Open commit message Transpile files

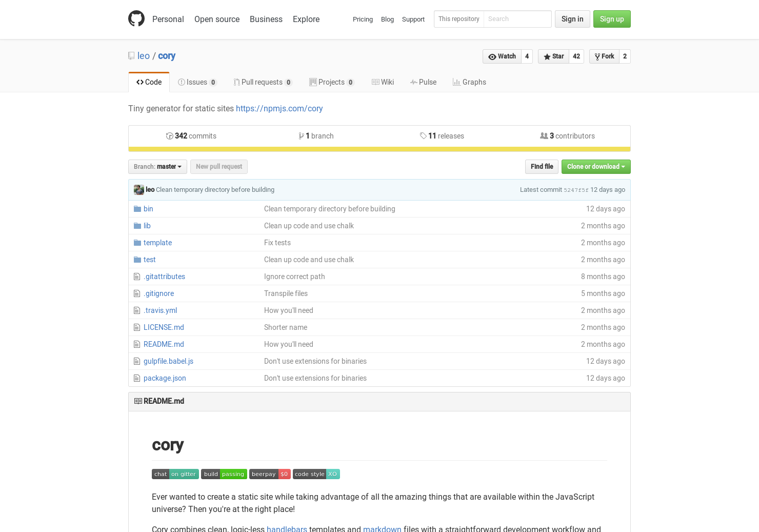[286, 293]
